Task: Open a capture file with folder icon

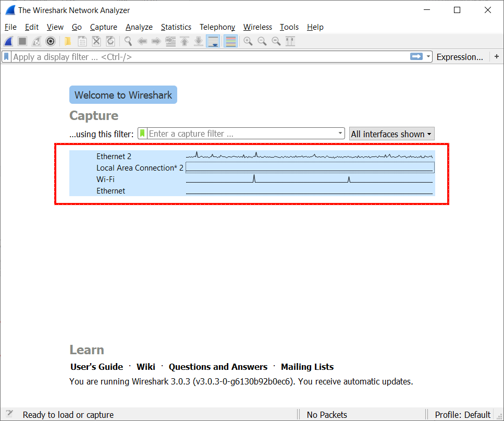Action: tap(68, 41)
